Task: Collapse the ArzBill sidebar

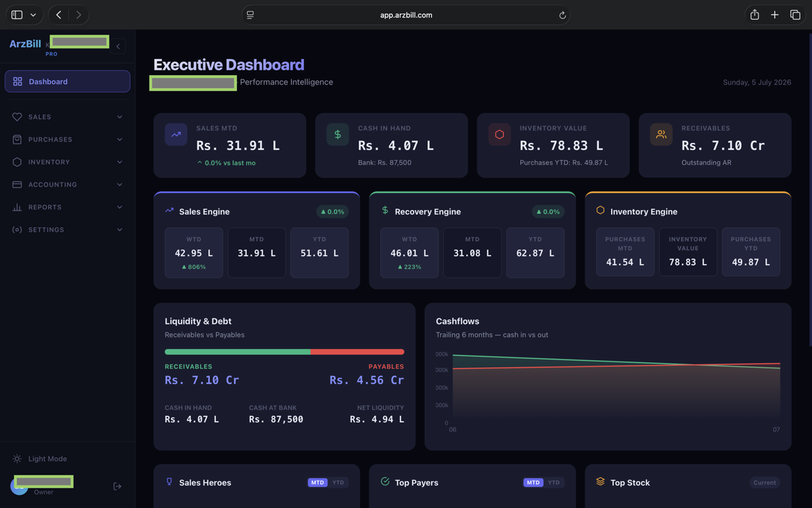Action: coord(118,46)
